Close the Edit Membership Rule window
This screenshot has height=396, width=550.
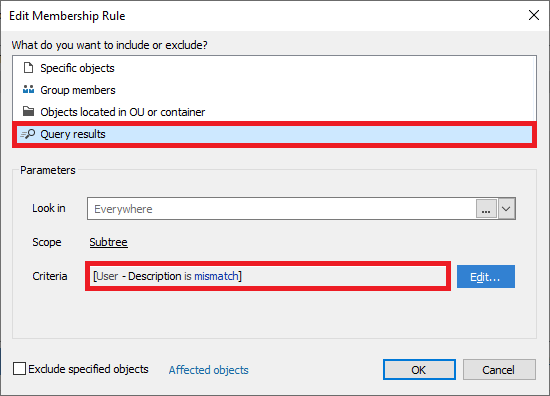tap(534, 15)
